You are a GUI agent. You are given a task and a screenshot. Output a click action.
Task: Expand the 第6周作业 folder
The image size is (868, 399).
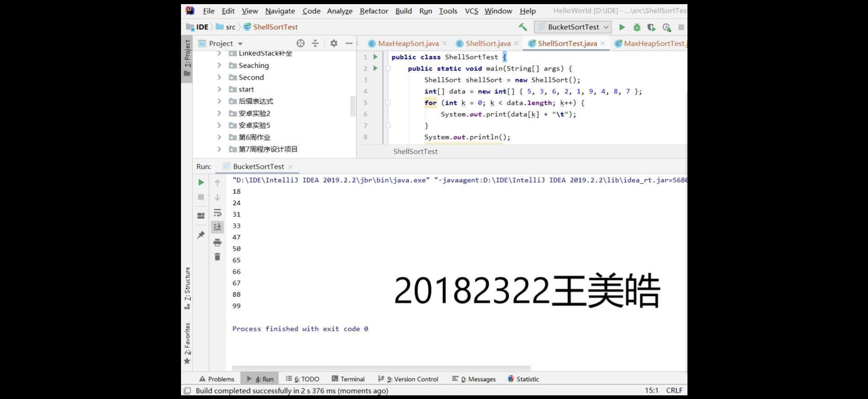point(219,137)
